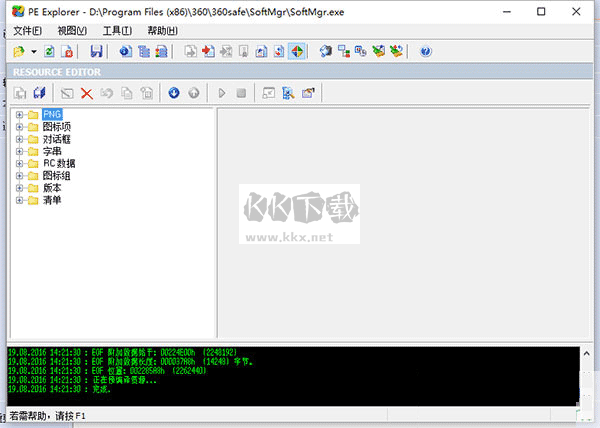600x428 pixels.
Task: Click the green reload file icon
Action: (49, 51)
